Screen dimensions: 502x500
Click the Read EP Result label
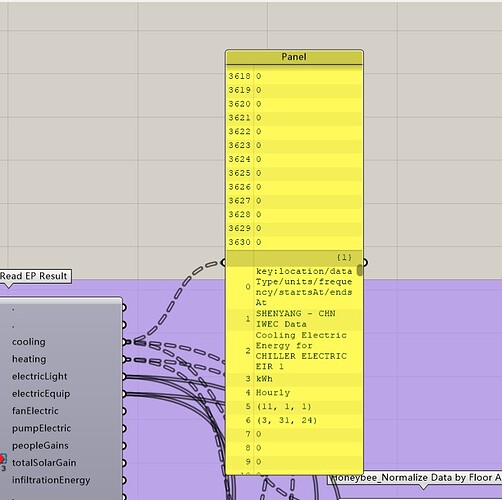pyautogui.click(x=35, y=276)
